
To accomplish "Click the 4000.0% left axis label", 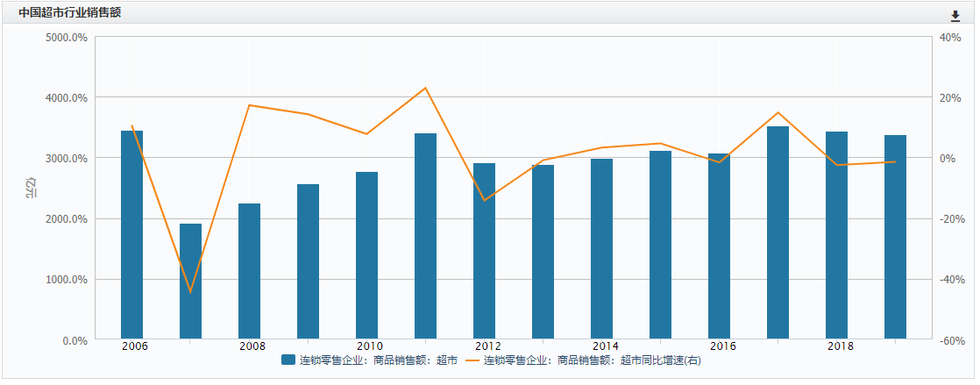I will 67,97.
